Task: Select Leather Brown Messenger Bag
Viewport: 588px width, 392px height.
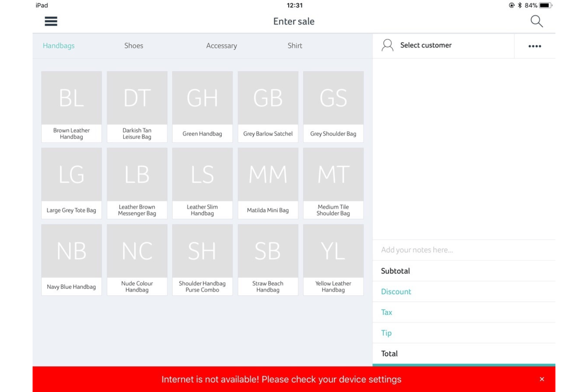Action: 137,183
